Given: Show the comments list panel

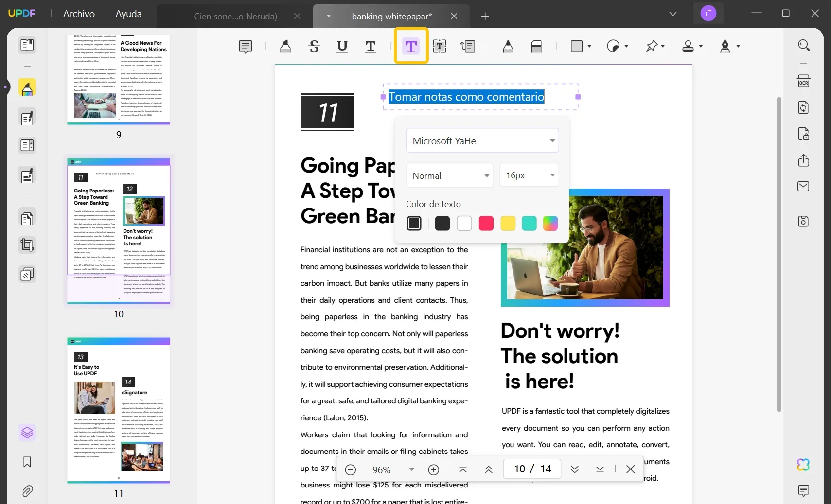Looking at the screenshot, I should coord(804,490).
